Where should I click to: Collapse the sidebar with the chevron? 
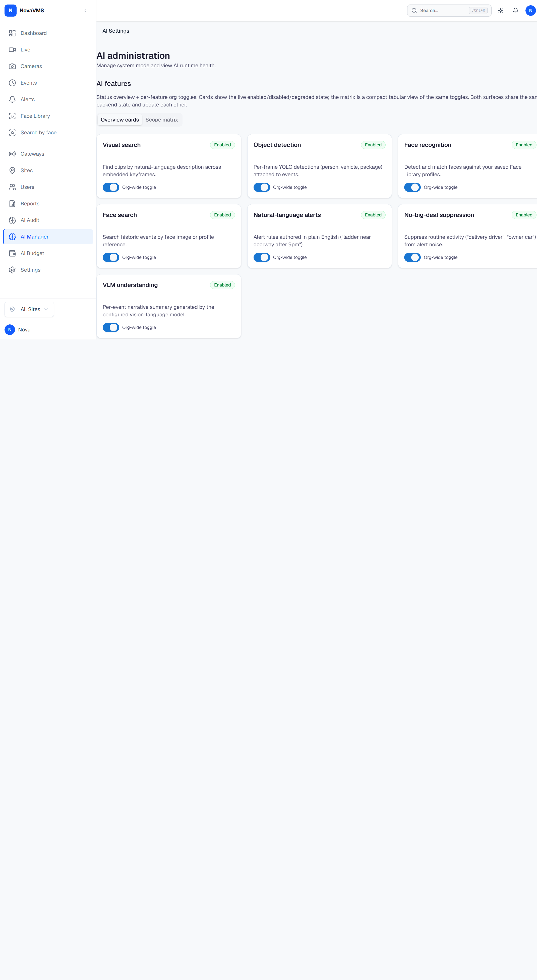(86, 11)
